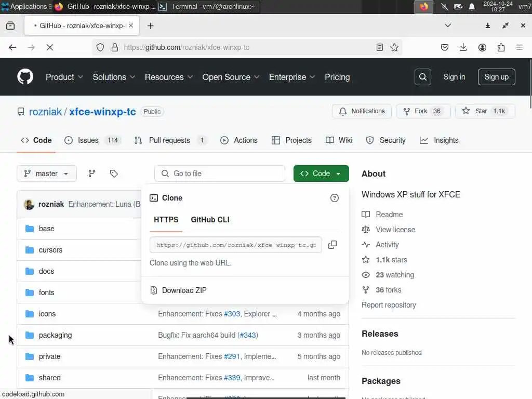Click Sign in link
The image size is (532, 399).
pyautogui.click(x=454, y=77)
